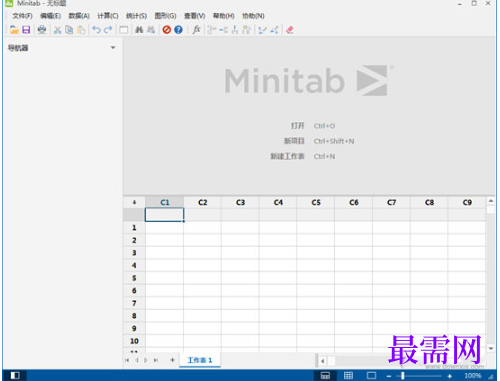Open a file with the folder icon
The width and height of the screenshot is (500, 381).
point(14,30)
